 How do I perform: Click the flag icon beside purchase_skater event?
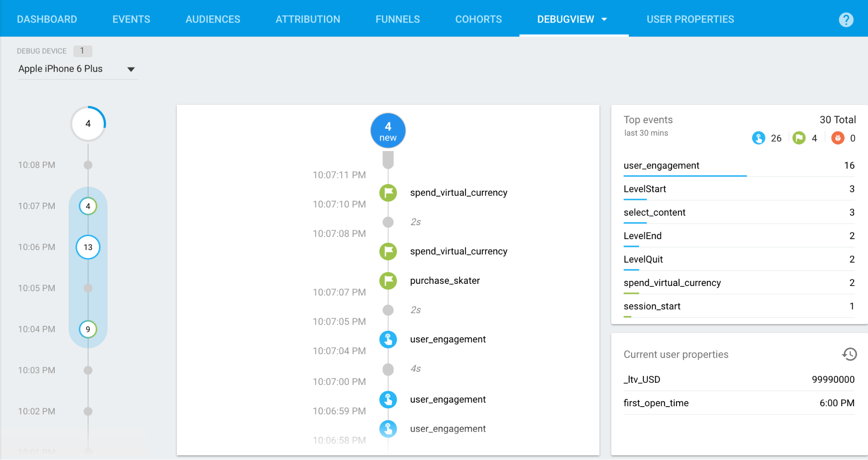point(388,281)
